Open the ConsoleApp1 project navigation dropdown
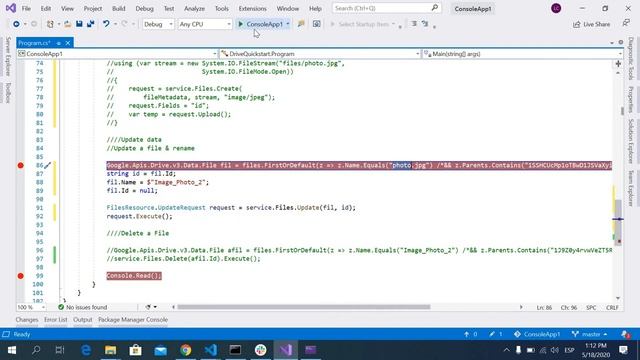Viewport: 640px width, 360px height. click(117, 54)
